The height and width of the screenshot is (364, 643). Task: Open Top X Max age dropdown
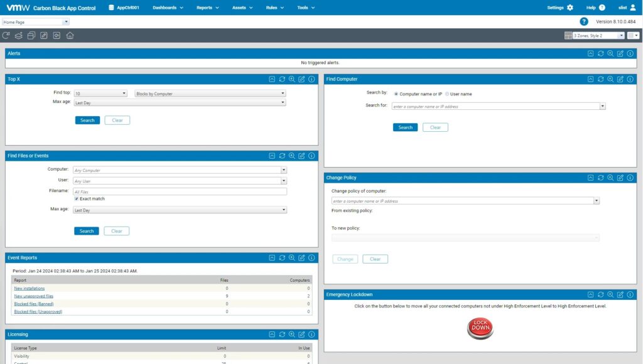[x=180, y=102]
